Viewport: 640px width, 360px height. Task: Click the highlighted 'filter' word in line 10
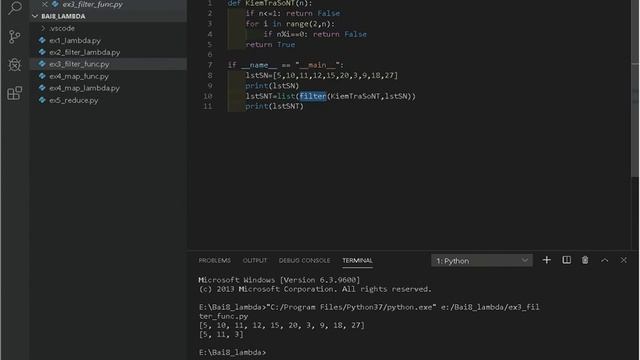click(x=313, y=96)
